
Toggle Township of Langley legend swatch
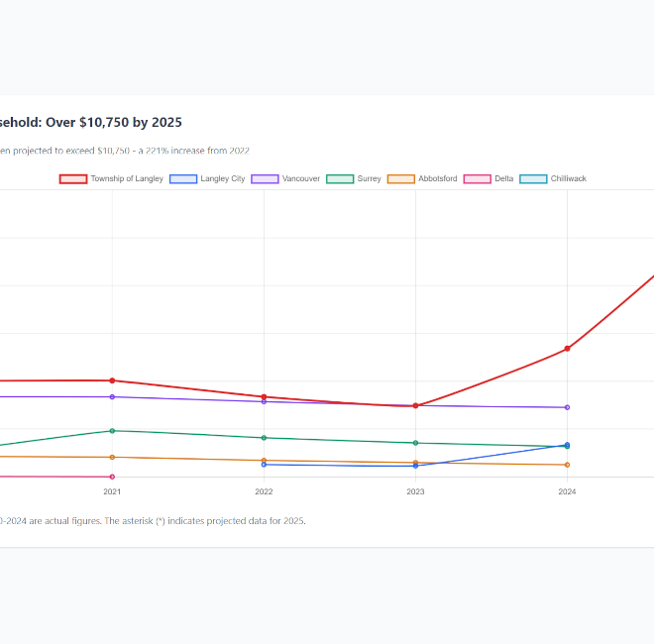[x=73, y=179]
